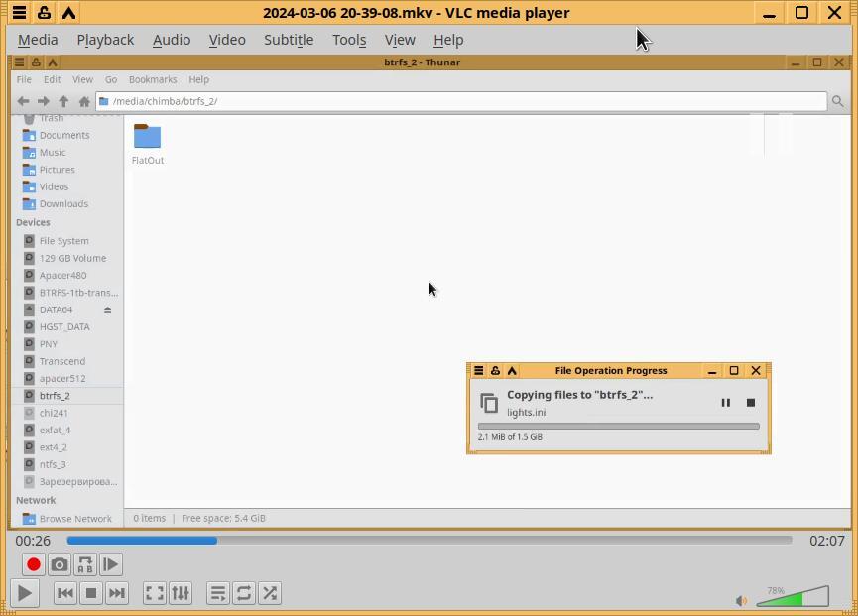The height and width of the screenshot is (616, 858).
Task: Click Thunar back arrow button
Action: (23, 101)
